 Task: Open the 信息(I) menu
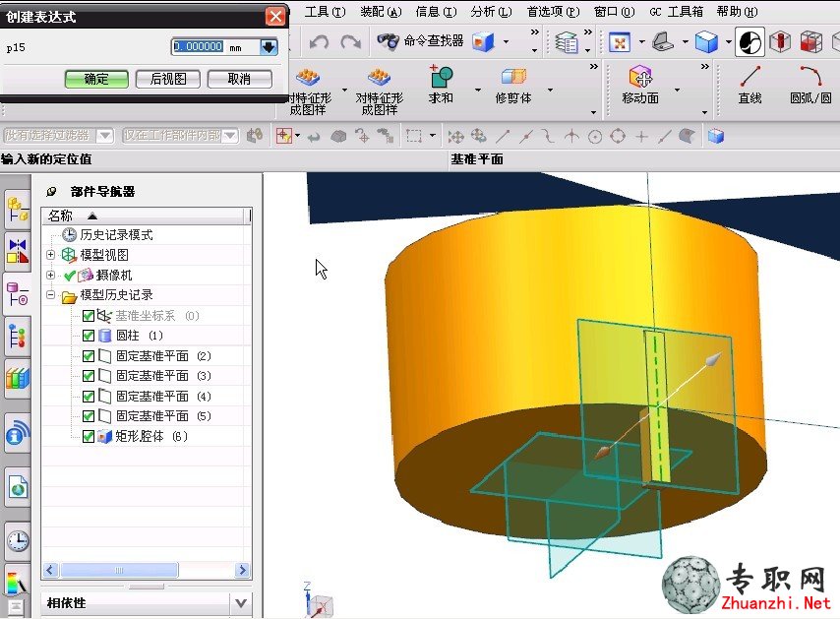436,12
